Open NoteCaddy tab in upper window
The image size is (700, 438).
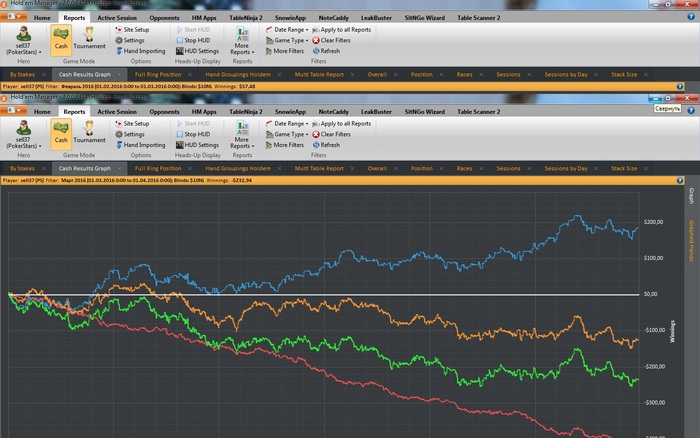coord(333,18)
